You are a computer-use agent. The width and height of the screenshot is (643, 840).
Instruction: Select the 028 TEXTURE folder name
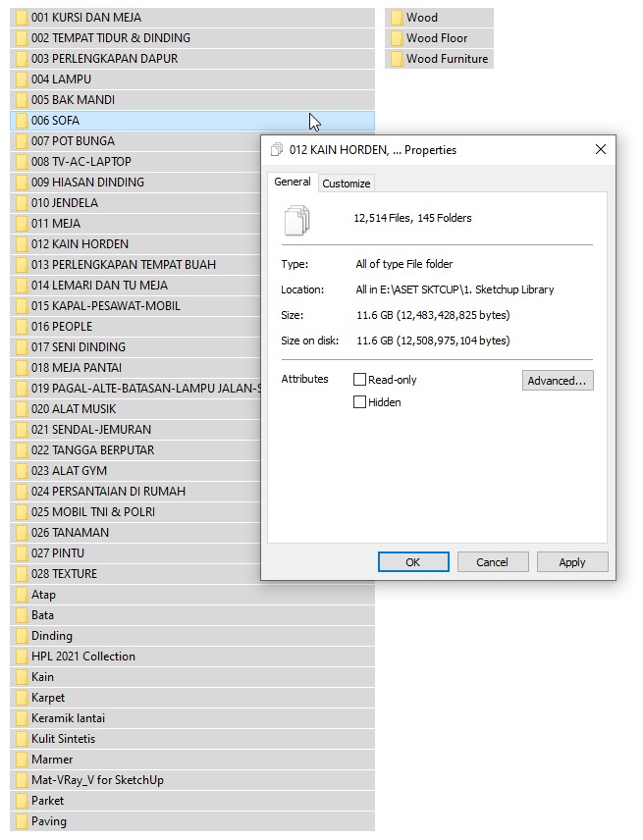[x=64, y=574]
